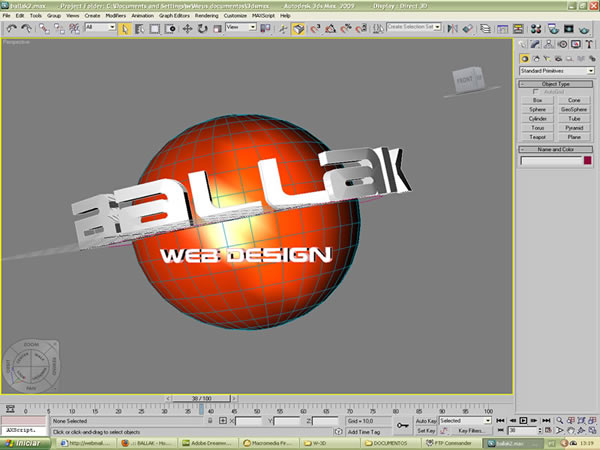Click the Teapot primitive button
The width and height of the screenshot is (600, 450).
(x=538, y=137)
